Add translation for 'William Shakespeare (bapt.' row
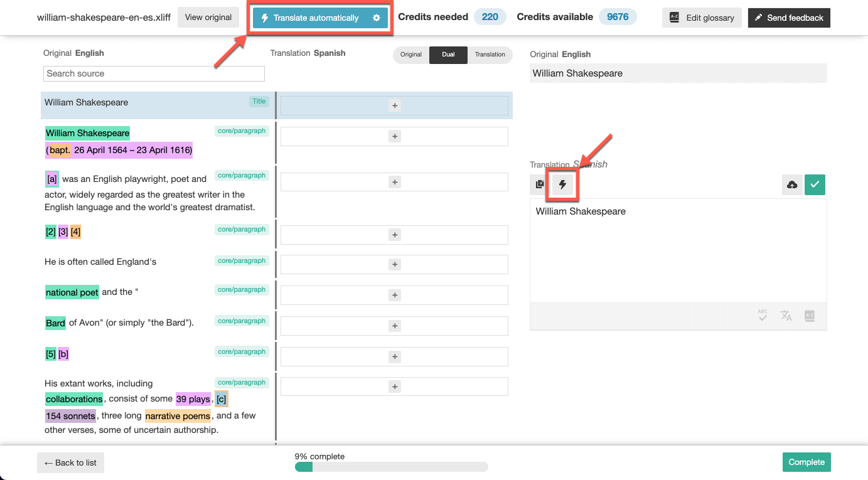 [x=394, y=136]
